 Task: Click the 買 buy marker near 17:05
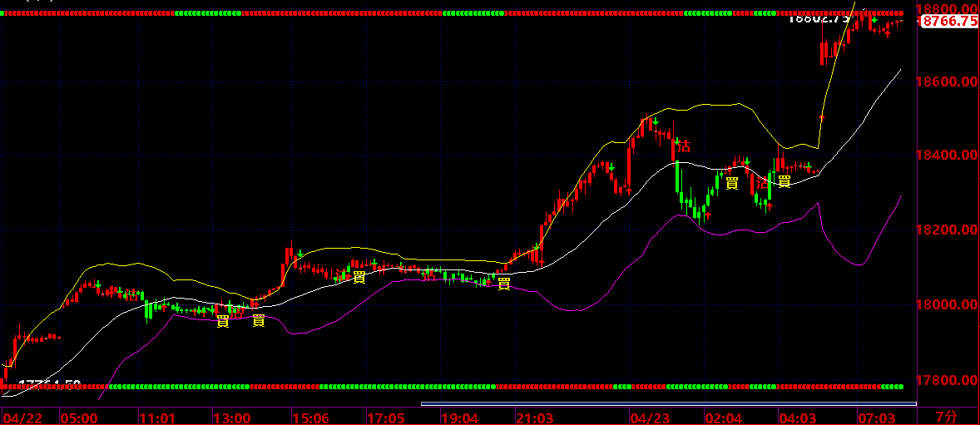click(x=359, y=277)
